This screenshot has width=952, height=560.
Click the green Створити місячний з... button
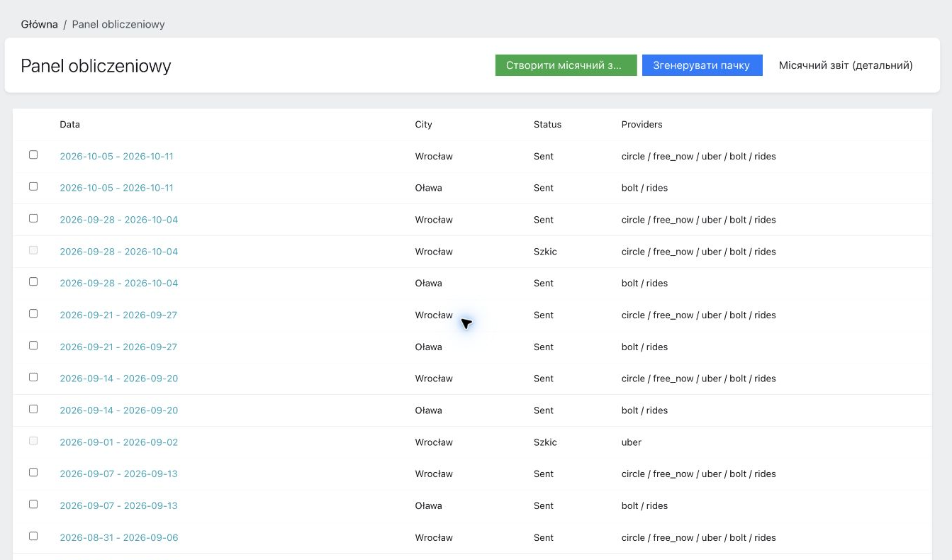click(x=566, y=65)
